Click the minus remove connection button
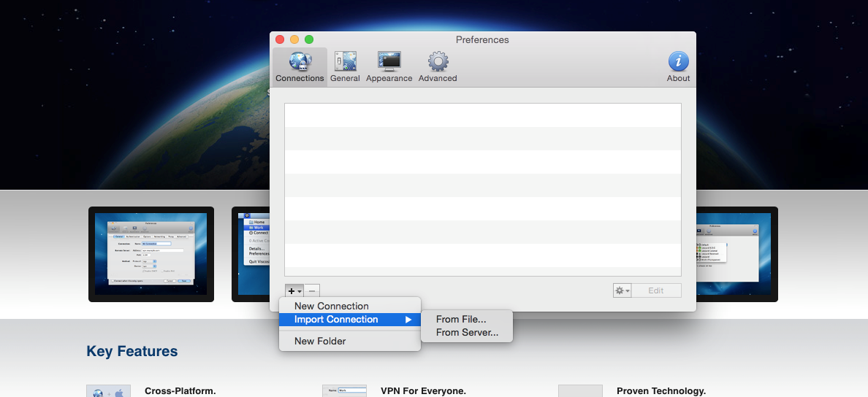This screenshot has height=397, width=868. coord(312,291)
